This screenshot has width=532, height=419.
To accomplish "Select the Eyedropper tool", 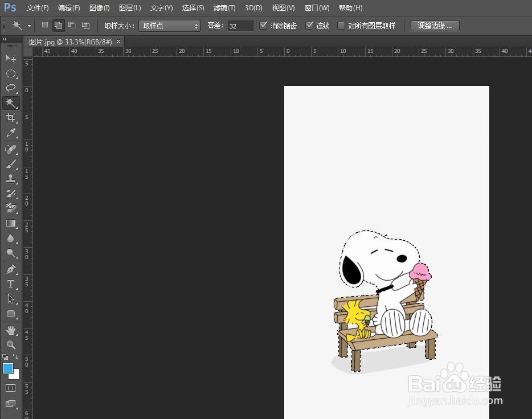I will (x=11, y=133).
